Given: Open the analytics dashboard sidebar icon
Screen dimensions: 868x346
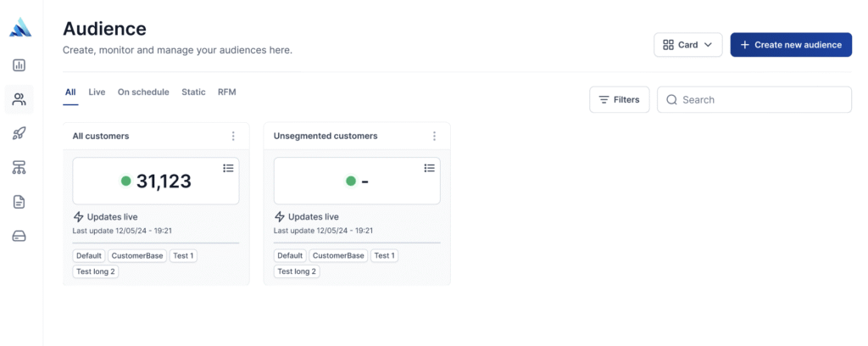Looking at the screenshot, I should (19, 65).
